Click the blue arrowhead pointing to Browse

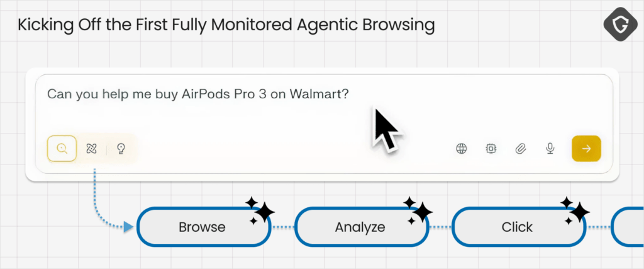pos(129,226)
